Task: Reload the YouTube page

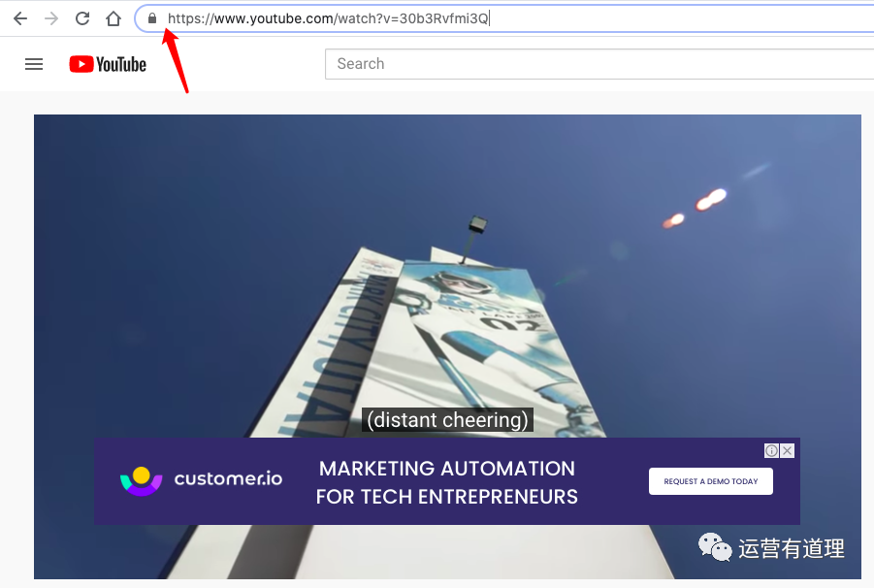Action: pos(82,18)
